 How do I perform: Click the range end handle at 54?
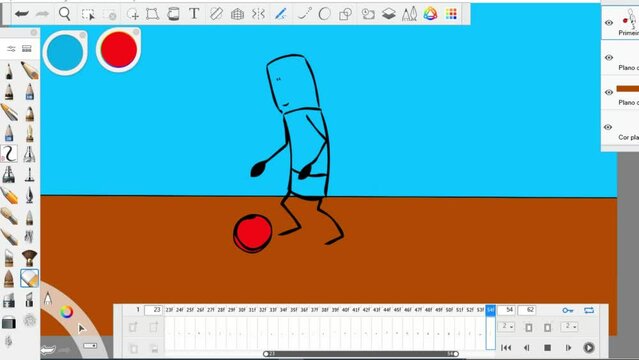click(x=456, y=353)
